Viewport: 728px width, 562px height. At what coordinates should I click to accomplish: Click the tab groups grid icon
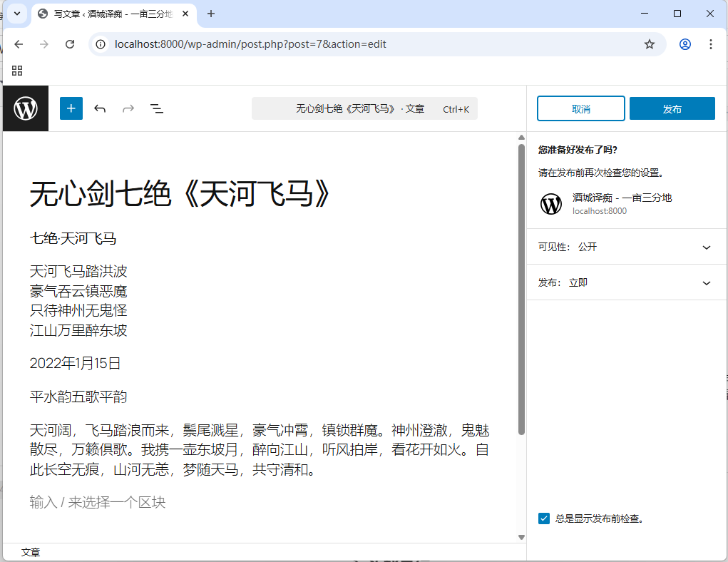tap(17, 71)
